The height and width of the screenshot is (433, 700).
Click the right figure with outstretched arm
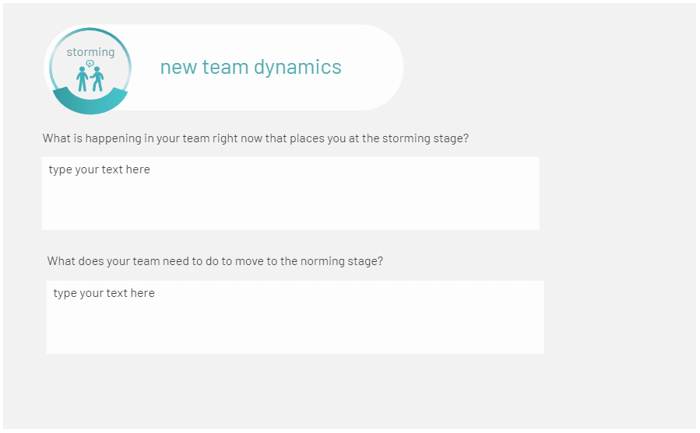click(97, 79)
